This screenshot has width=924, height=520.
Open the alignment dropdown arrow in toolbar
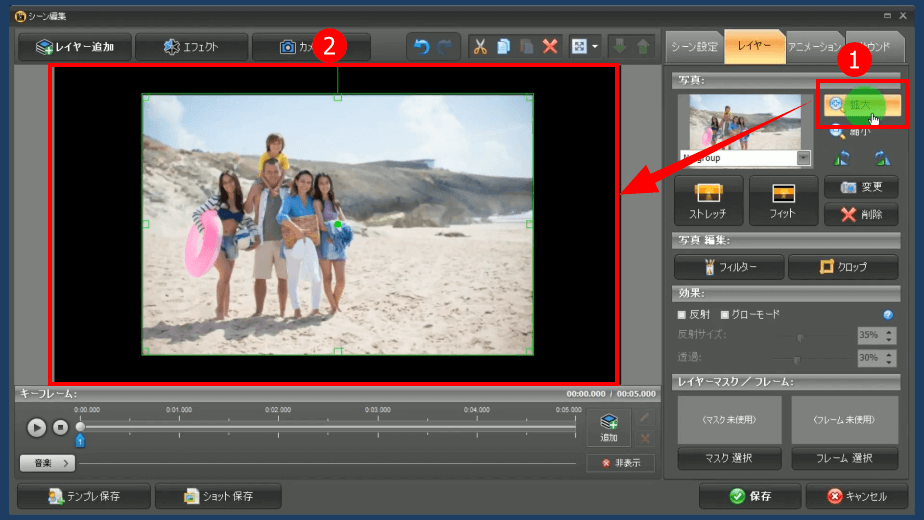point(596,47)
